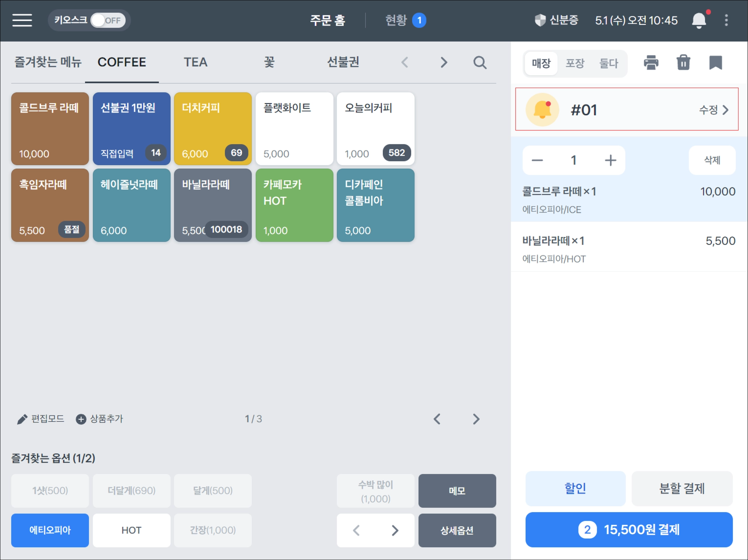
Task: Select the 포장 order type
Action: [x=575, y=64]
